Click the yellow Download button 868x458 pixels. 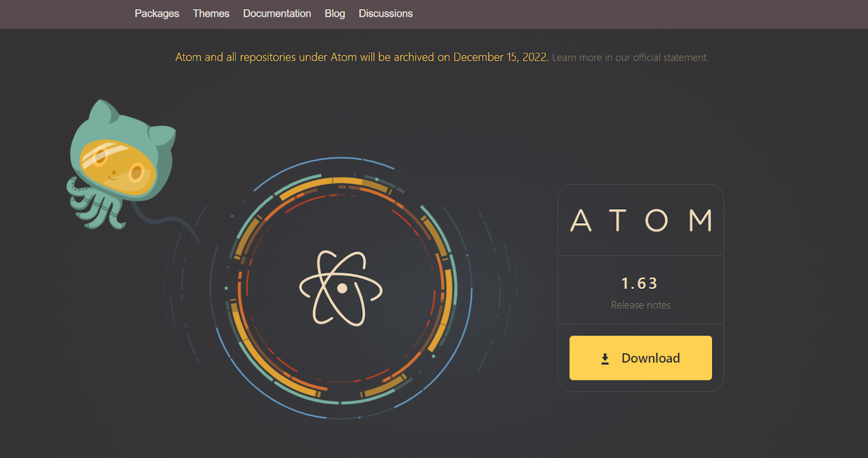click(x=641, y=358)
